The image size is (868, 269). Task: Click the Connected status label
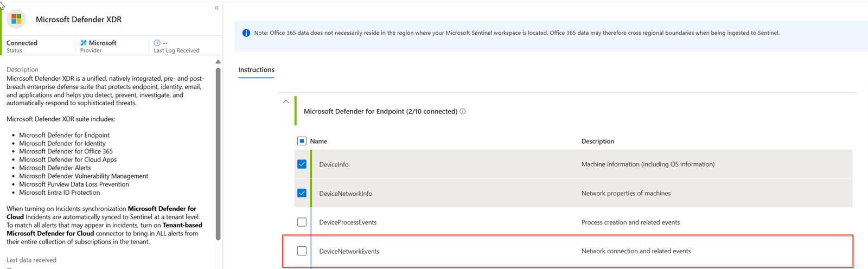(x=22, y=43)
